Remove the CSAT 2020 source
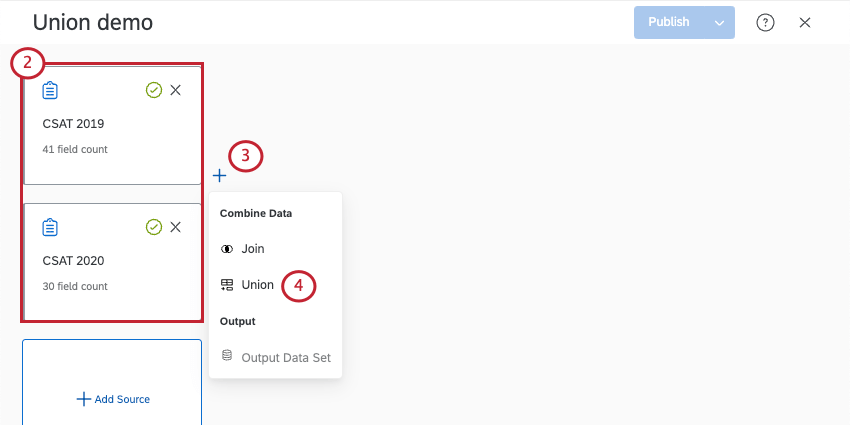 click(176, 227)
